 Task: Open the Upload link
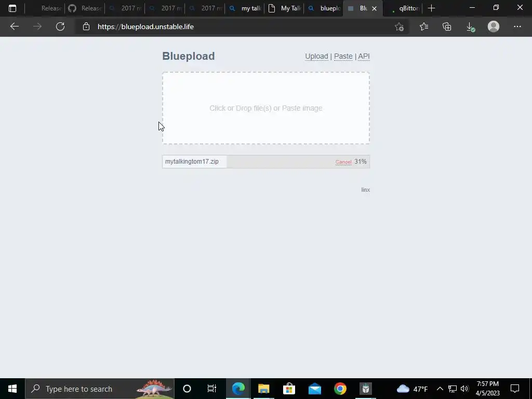[316, 56]
